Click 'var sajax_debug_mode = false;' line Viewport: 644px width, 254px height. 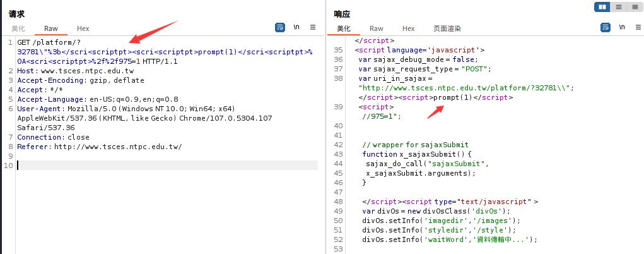tap(418, 59)
